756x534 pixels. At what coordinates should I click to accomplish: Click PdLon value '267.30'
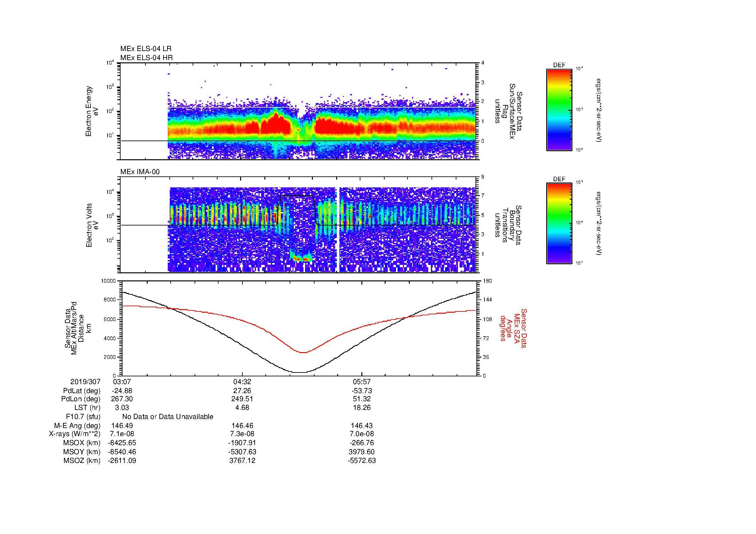tap(122, 399)
